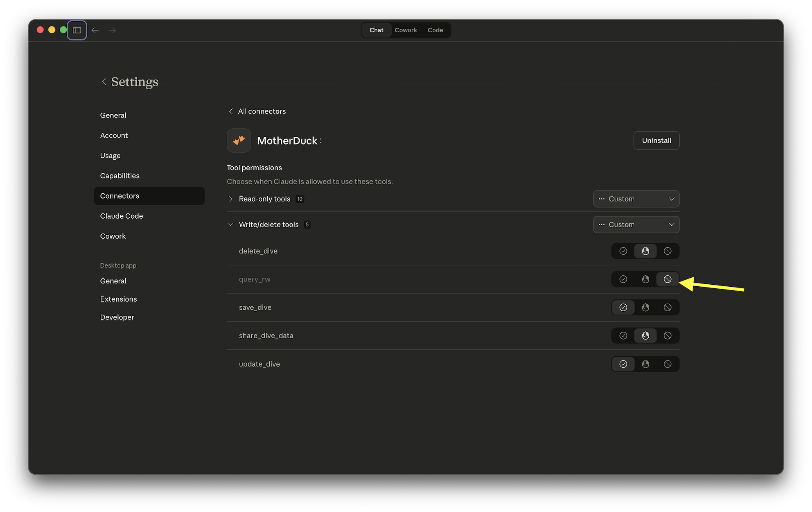The image size is (812, 512).
Task: Set share_dive_data to needs approval
Action: [x=645, y=336]
